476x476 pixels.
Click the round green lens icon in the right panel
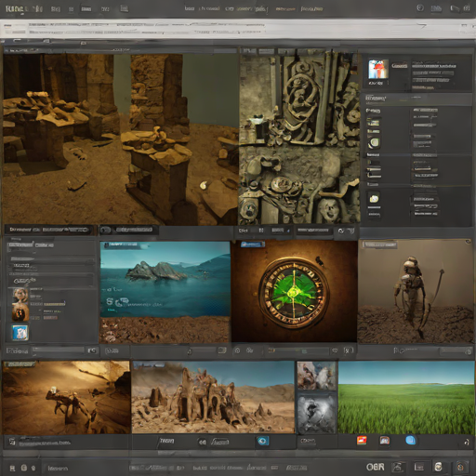click(x=374, y=143)
